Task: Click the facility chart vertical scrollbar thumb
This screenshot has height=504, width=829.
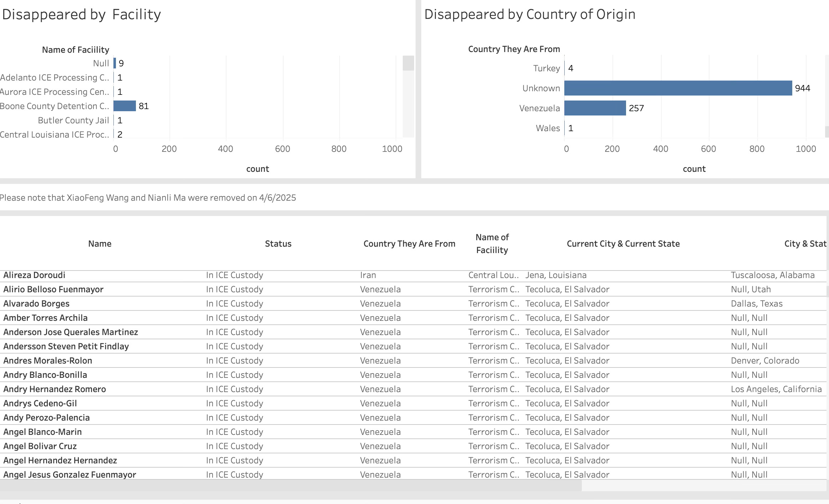Action: pos(408,63)
